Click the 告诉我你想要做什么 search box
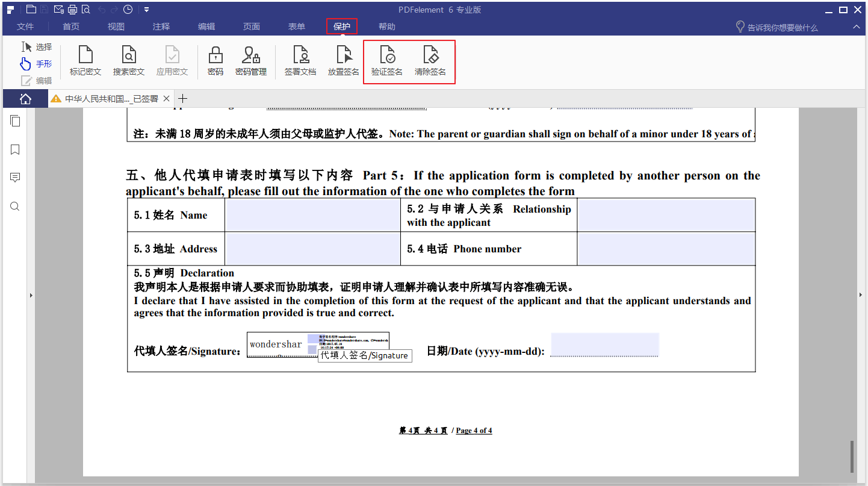Screen dimensions: 868x486 777,27
